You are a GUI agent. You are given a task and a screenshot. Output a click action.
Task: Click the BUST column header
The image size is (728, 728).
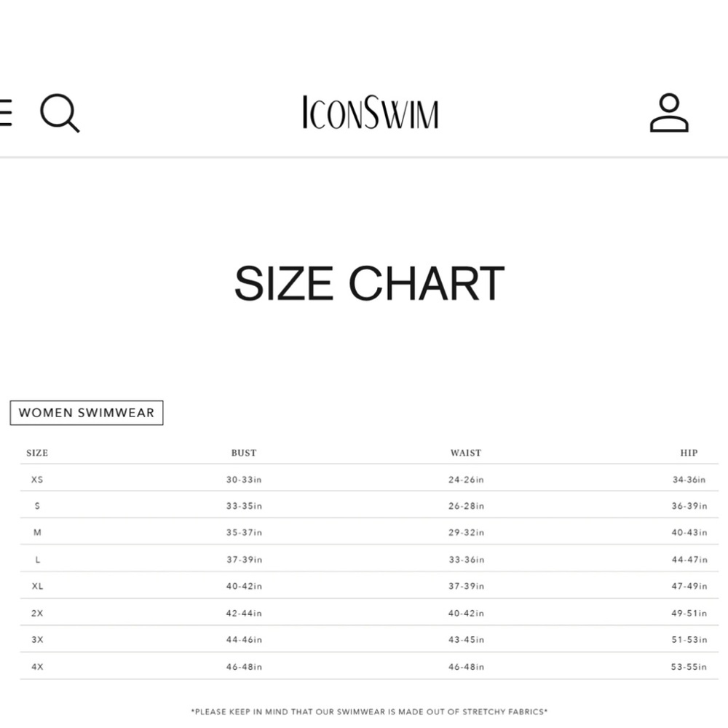244,453
